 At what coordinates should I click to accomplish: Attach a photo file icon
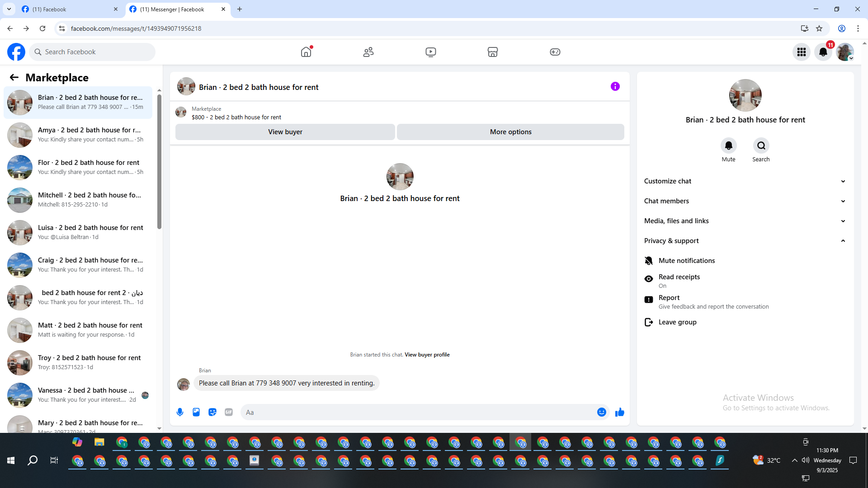click(196, 412)
